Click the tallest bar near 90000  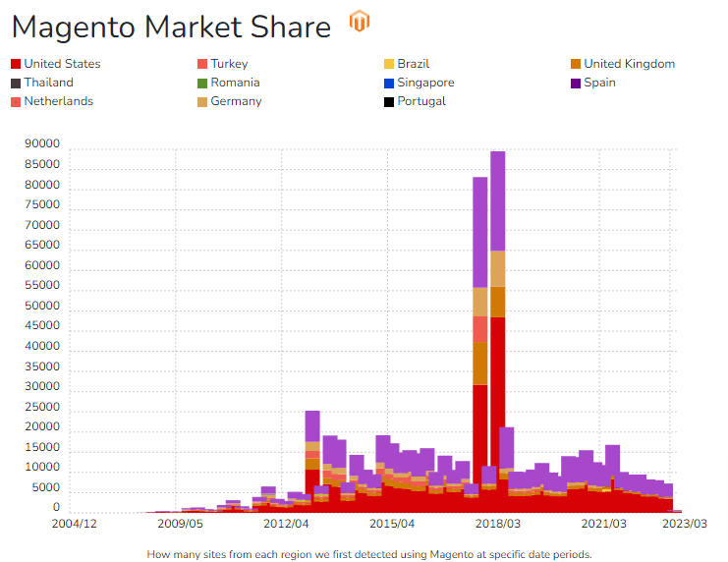point(498,332)
